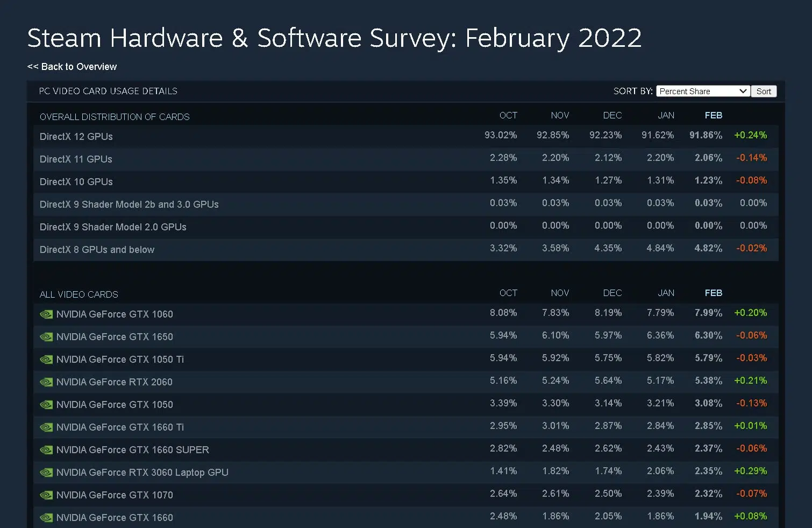Image resolution: width=812 pixels, height=528 pixels.
Task: Select the DirectX 12 GPUs row
Action: click(x=76, y=137)
